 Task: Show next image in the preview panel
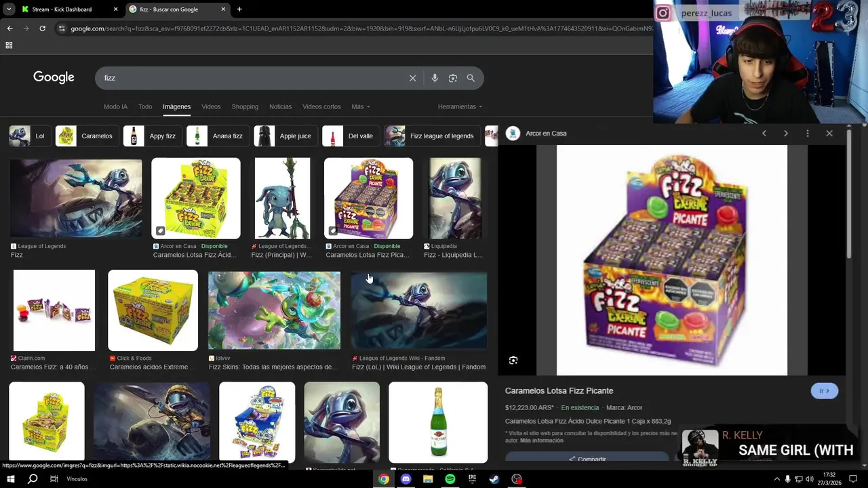[786, 134]
